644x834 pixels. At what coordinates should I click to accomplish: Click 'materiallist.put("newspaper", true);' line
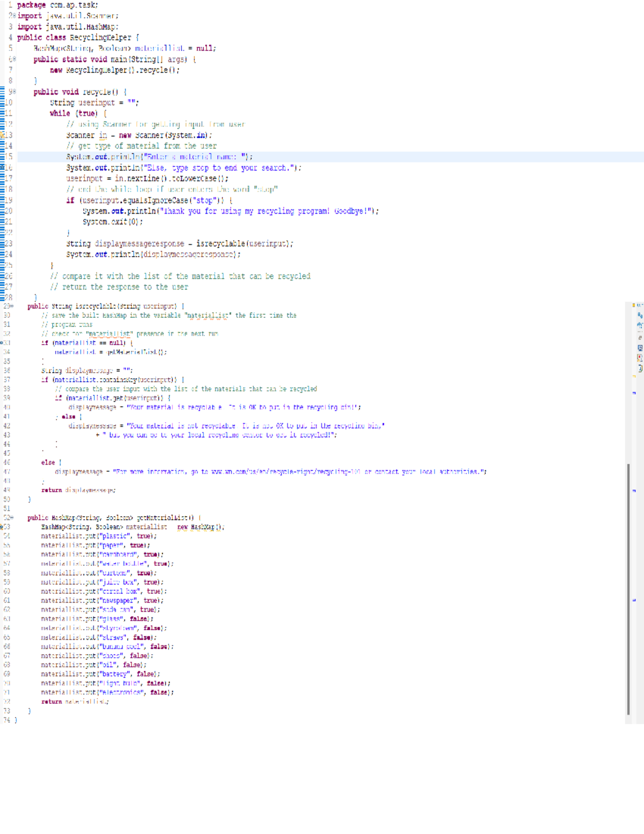point(102,600)
